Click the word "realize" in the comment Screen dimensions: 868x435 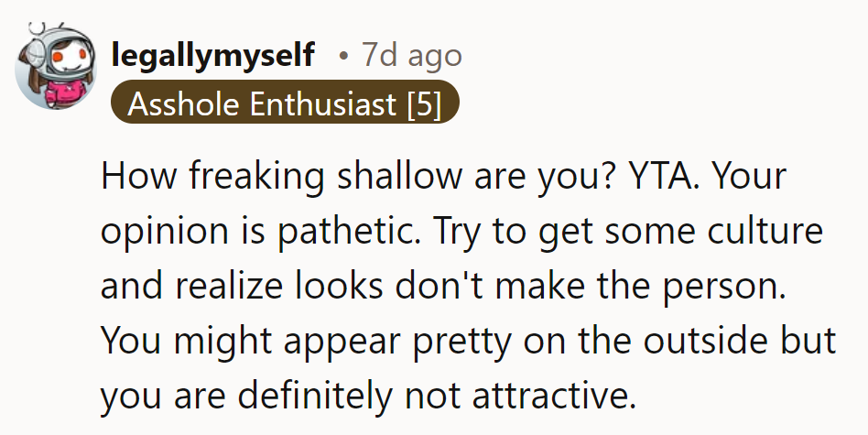228,286
